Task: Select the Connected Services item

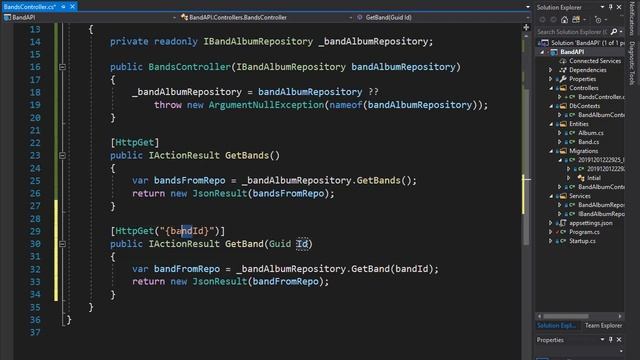Action: click(x=595, y=61)
